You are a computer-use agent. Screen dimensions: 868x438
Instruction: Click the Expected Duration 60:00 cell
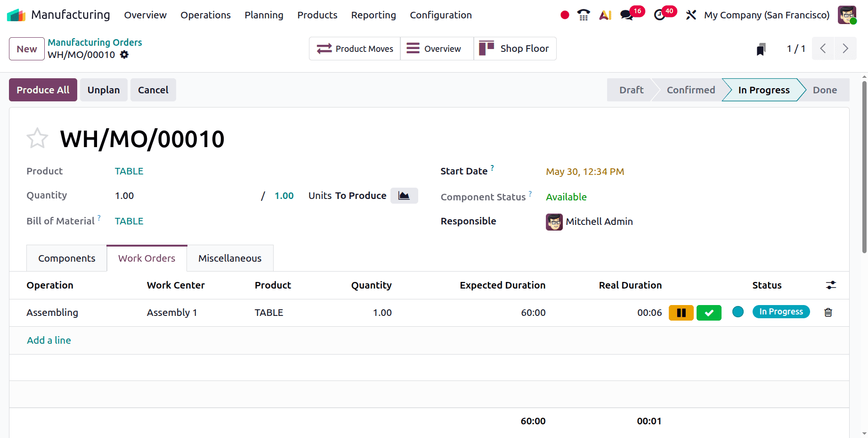pyautogui.click(x=533, y=313)
